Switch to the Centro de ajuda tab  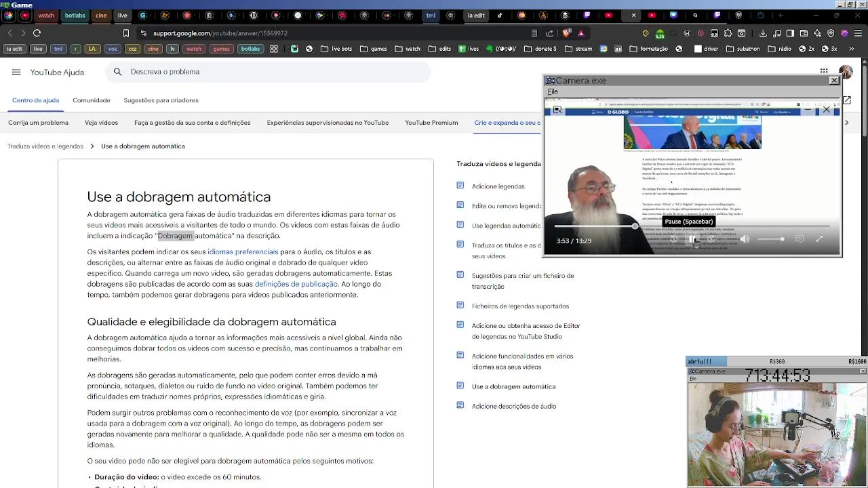(35, 100)
